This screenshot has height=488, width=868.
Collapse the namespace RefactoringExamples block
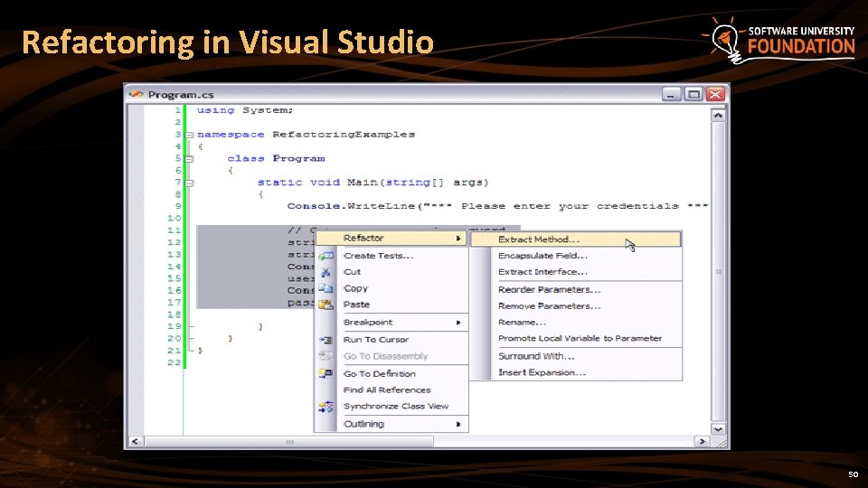click(x=189, y=135)
